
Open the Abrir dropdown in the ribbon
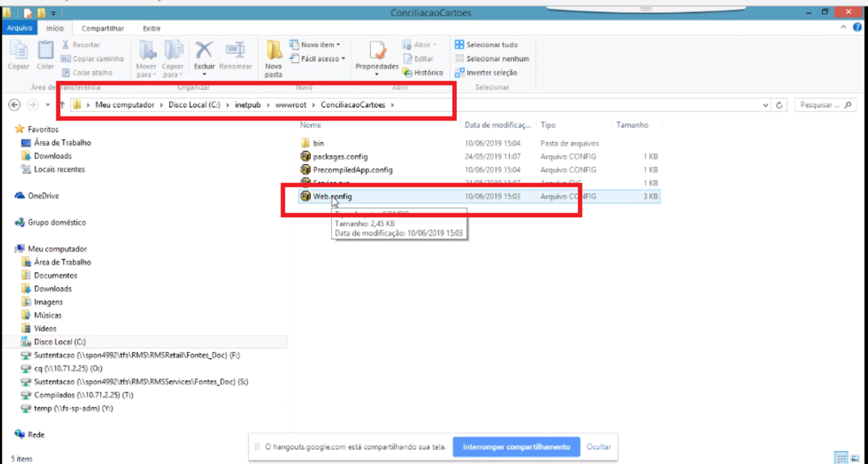tap(419, 45)
